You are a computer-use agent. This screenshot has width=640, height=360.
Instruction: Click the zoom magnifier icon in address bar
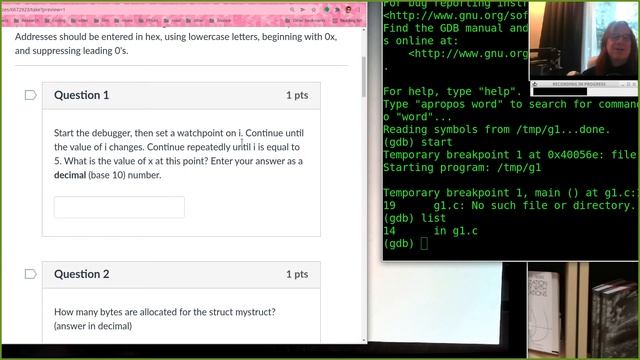(292, 9)
